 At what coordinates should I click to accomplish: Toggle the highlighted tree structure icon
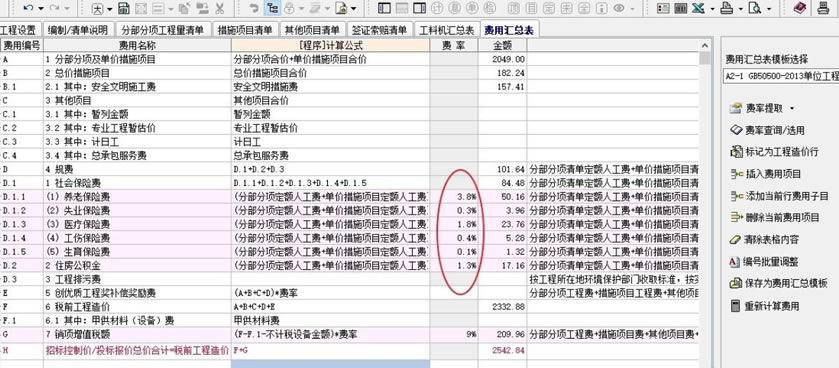272,8
